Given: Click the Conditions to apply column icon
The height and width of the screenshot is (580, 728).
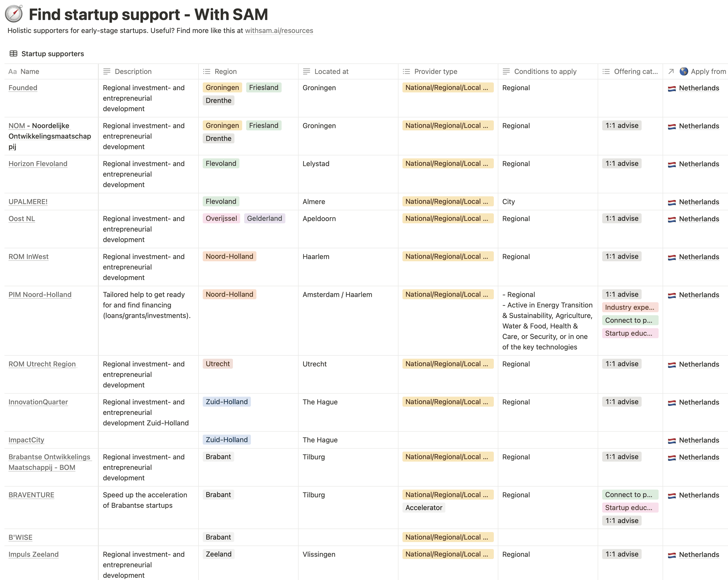Looking at the screenshot, I should pos(506,71).
